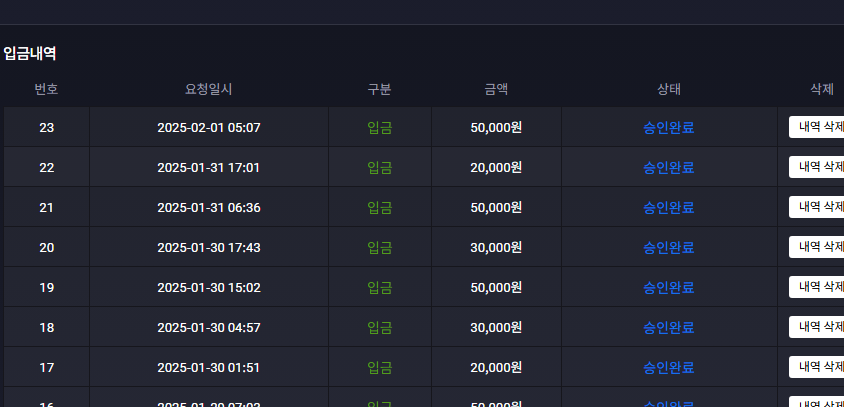Click the 20,000원 amount in row 22
Viewport: 844px width, 407px height.
pyautogui.click(x=496, y=167)
